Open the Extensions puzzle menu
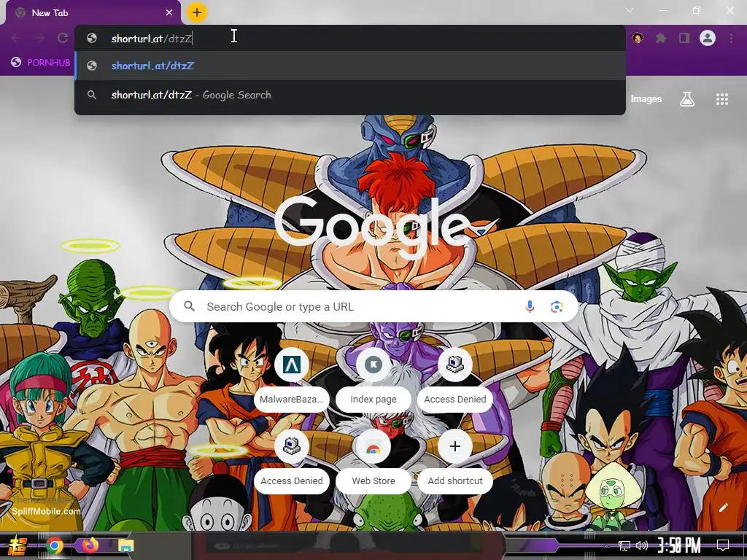The width and height of the screenshot is (747, 560). point(660,38)
